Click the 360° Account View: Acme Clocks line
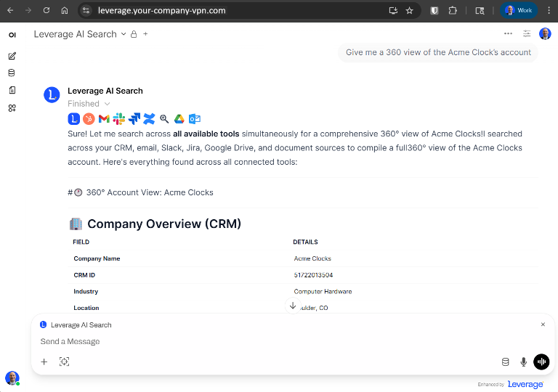The image size is (558, 392). [140, 192]
